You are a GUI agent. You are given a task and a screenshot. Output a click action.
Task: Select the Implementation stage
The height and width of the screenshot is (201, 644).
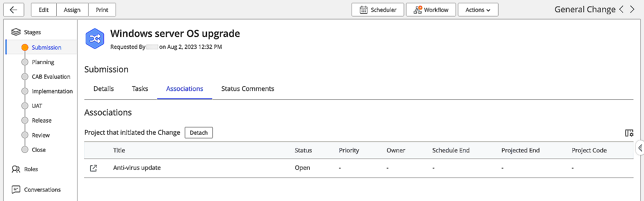point(52,91)
